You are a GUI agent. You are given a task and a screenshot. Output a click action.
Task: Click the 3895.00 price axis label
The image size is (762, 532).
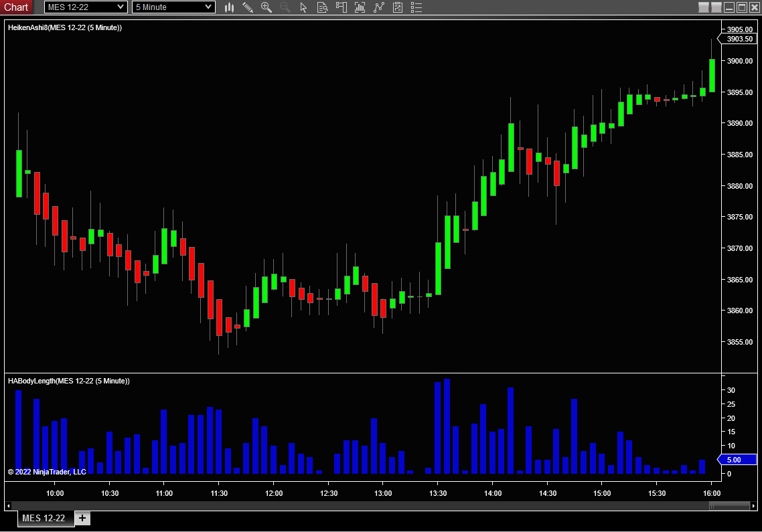(740, 92)
